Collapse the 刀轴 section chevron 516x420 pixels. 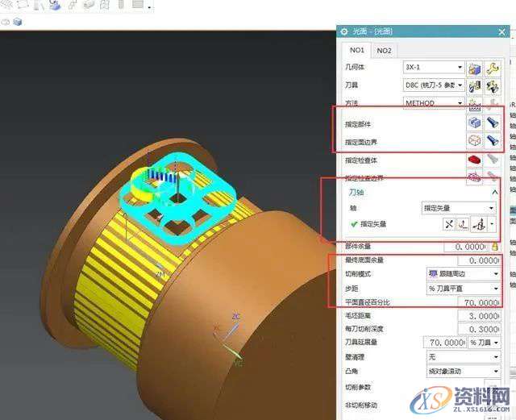[494, 193]
